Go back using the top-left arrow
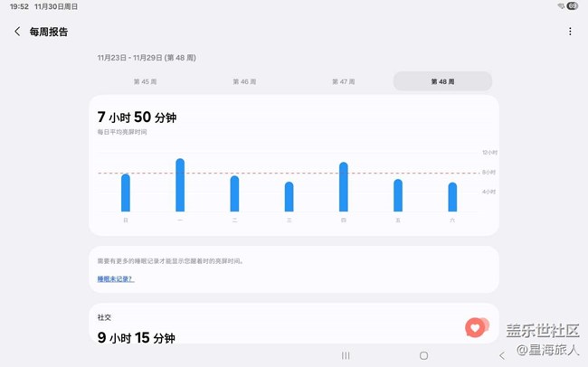588x367 pixels. 17,32
